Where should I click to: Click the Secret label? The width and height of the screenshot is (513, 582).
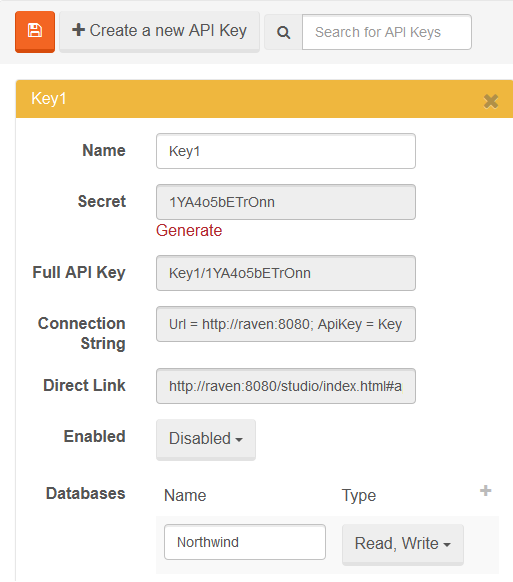pos(102,201)
